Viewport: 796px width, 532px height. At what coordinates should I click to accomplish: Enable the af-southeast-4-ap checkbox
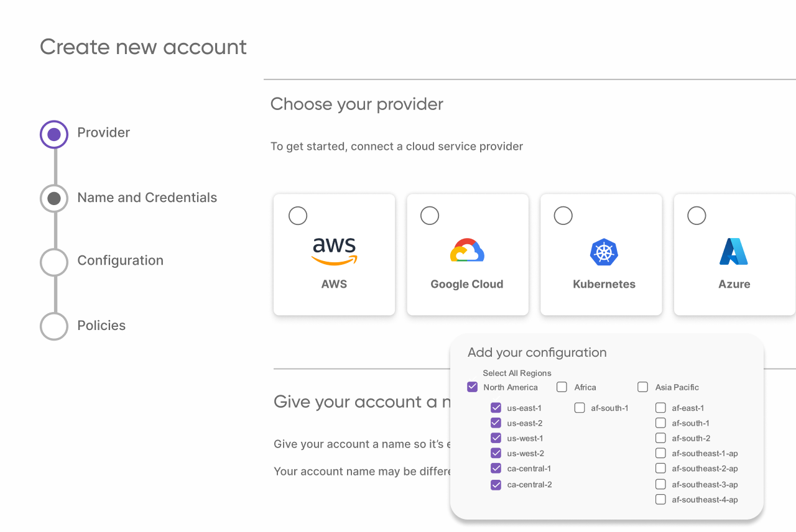660,499
